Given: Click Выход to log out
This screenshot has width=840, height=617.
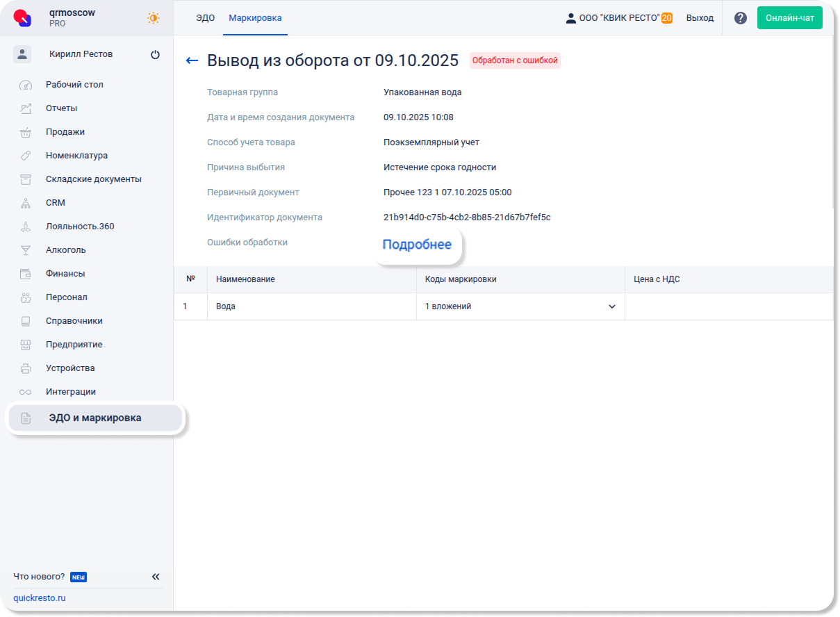Looking at the screenshot, I should (x=700, y=18).
